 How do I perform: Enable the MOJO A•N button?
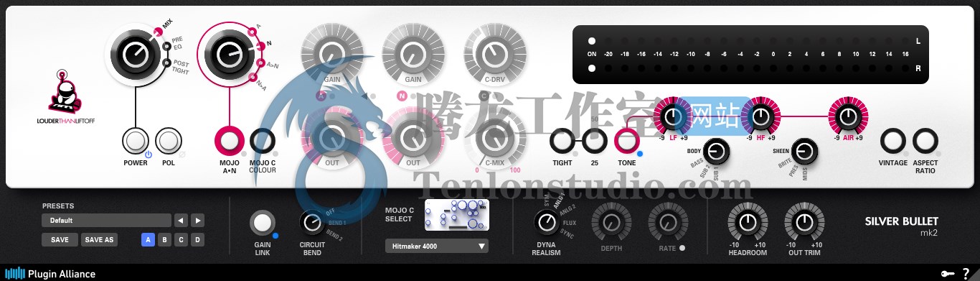tap(229, 141)
